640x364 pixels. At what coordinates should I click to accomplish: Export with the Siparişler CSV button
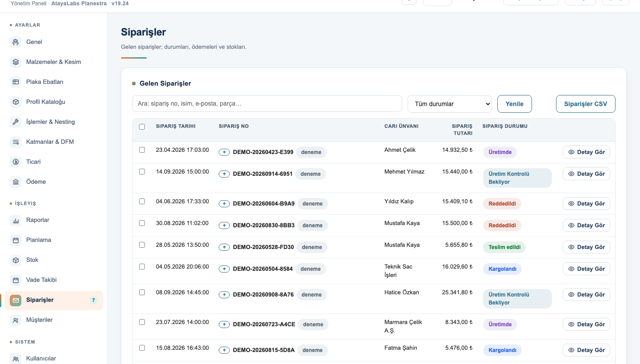(x=586, y=104)
